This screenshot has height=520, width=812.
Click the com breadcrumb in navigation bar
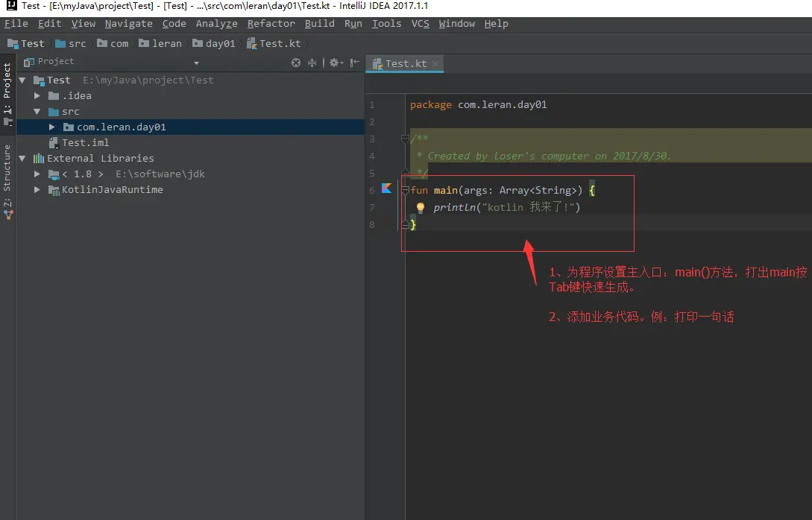[x=113, y=44]
